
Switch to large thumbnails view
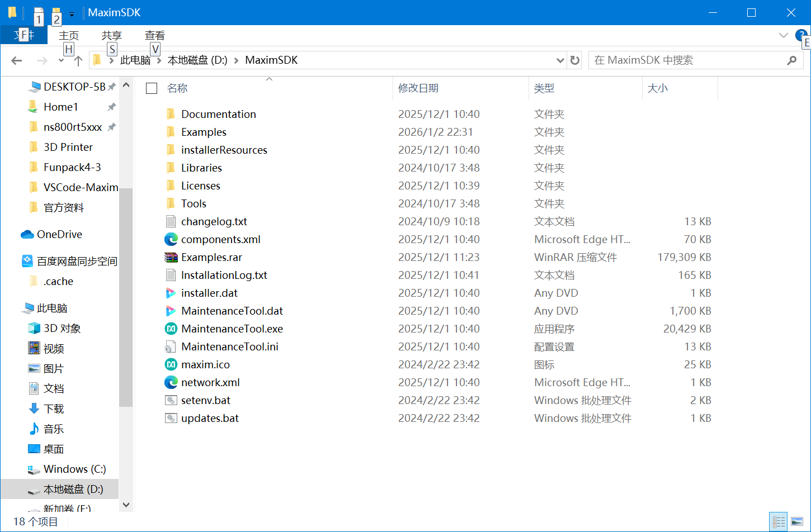(796, 521)
